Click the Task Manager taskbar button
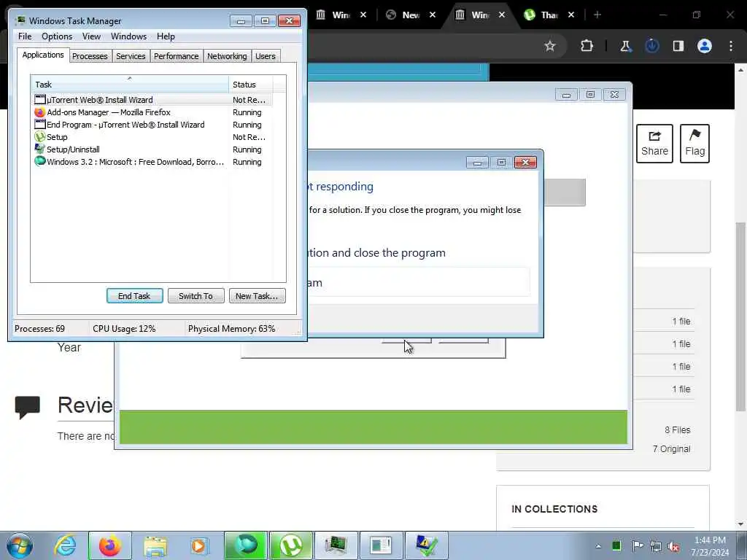Screen dimensions: 747x560 336,545
